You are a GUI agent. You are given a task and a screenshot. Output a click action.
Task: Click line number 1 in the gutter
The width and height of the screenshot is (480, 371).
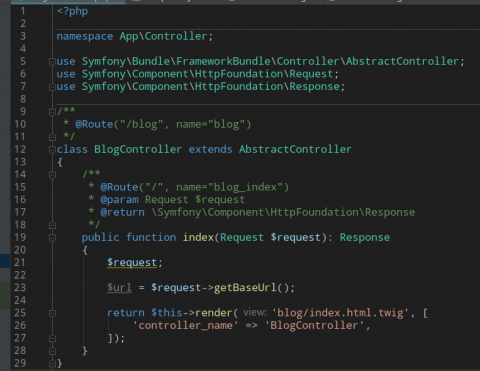pyautogui.click(x=23, y=11)
